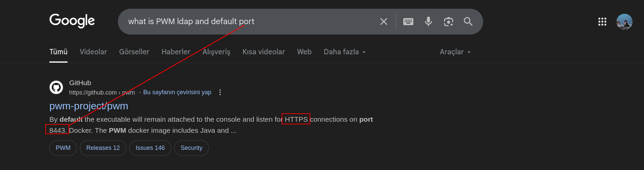Click the GitHub favicon in result

(x=56, y=88)
